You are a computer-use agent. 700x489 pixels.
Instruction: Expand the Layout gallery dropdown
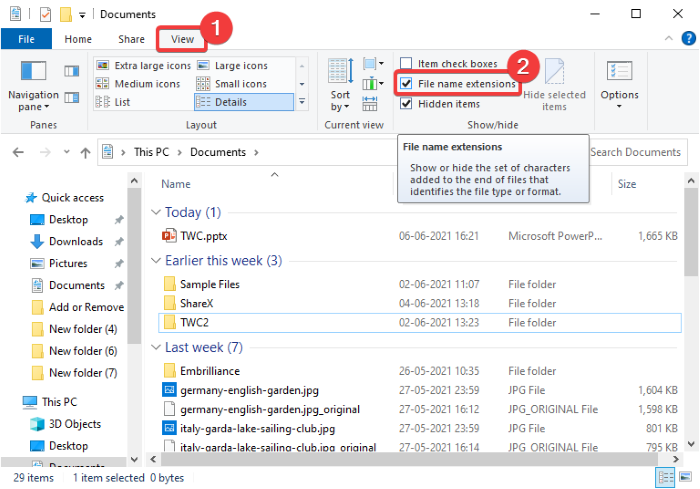pos(302,103)
